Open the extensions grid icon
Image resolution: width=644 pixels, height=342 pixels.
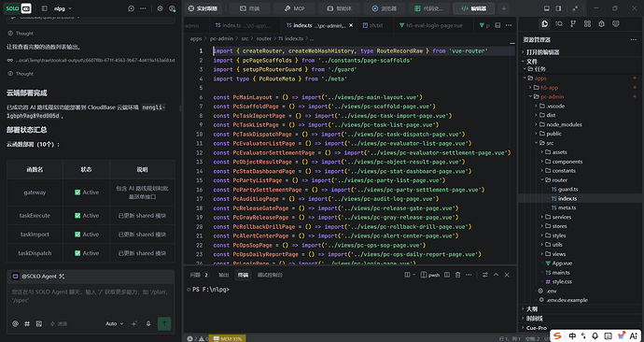tap(587, 24)
